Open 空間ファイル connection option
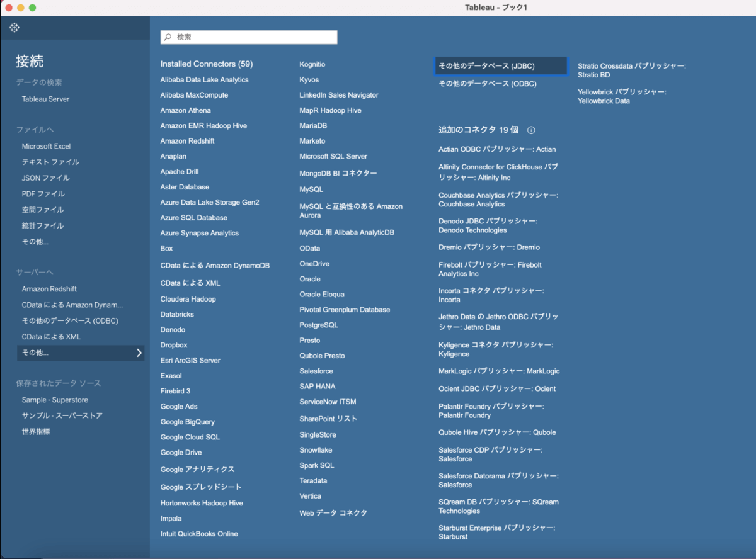This screenshot has height=559, width=756. click(x=42, y=210)
